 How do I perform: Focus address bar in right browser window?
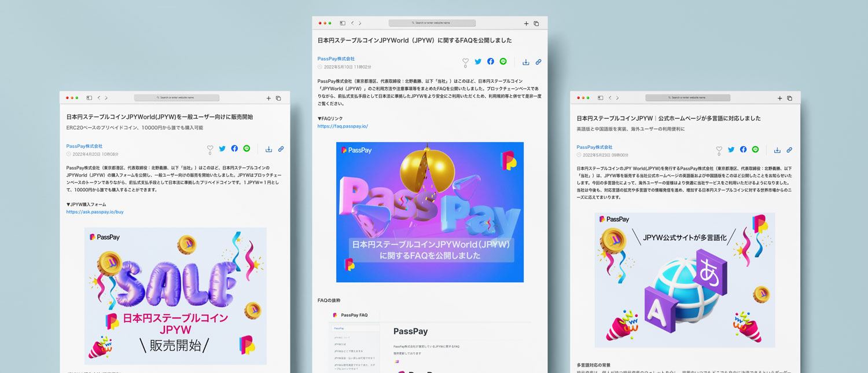coord(688,98)
